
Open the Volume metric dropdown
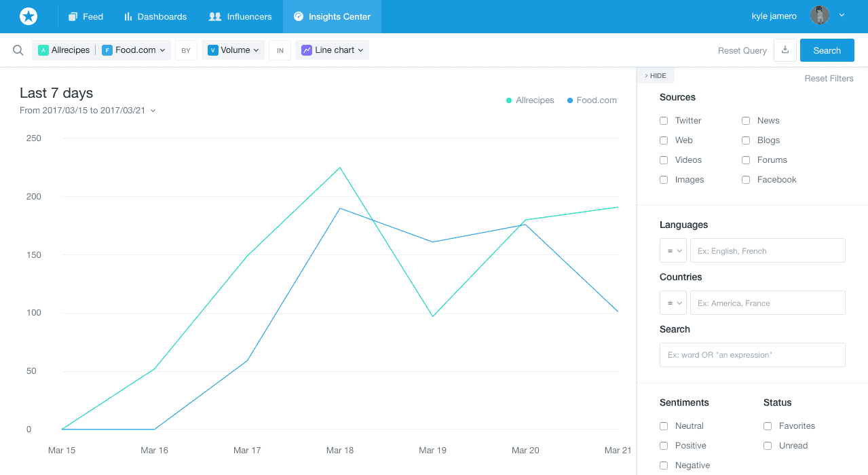click(233, 50)
